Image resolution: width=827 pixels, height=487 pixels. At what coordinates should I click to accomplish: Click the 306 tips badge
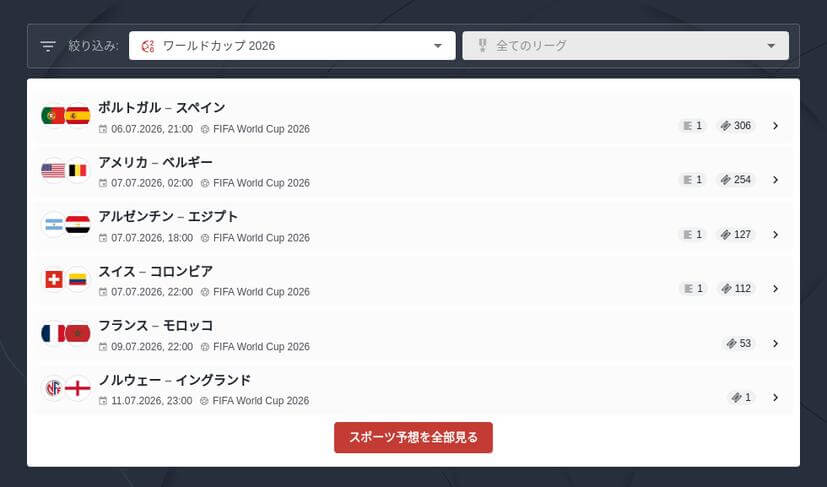(736, 126)
